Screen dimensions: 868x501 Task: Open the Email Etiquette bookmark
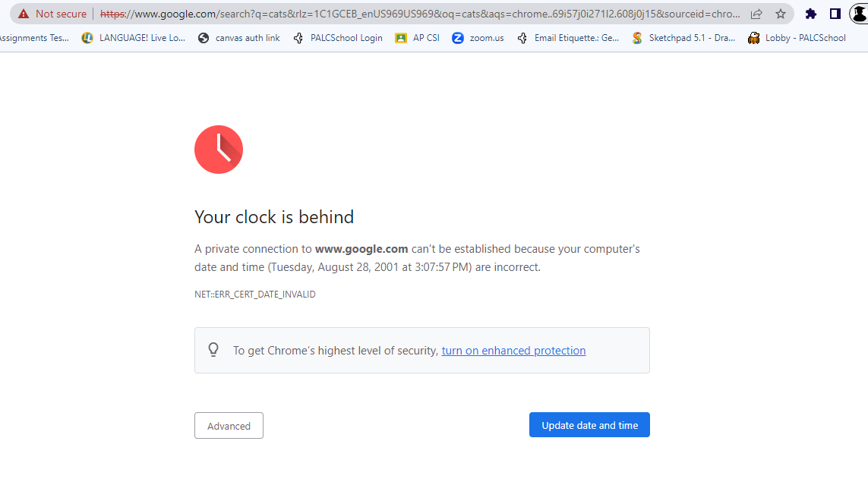(x=568, y=38)
